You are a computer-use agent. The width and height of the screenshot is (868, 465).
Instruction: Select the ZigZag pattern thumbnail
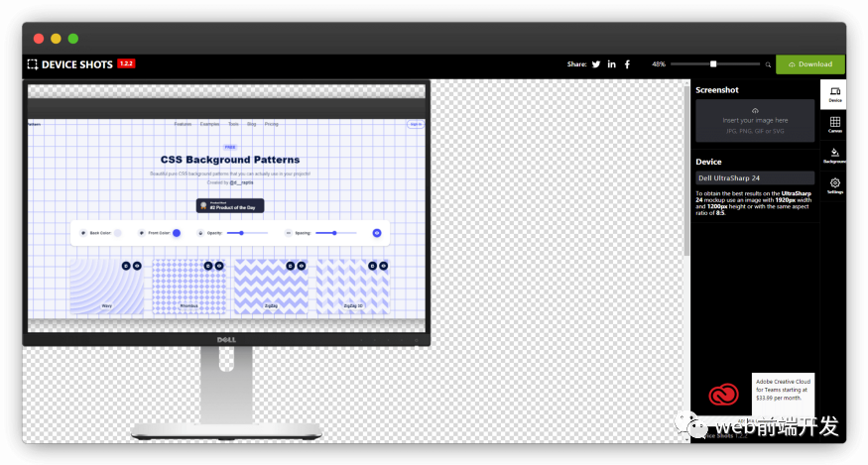pos(271,287)
